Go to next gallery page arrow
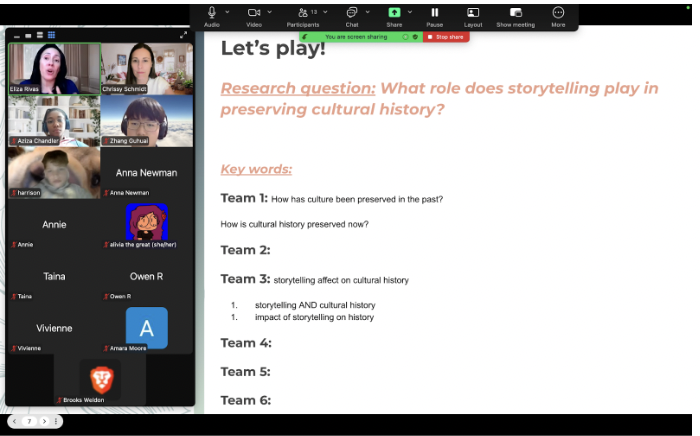 (44, 421)
